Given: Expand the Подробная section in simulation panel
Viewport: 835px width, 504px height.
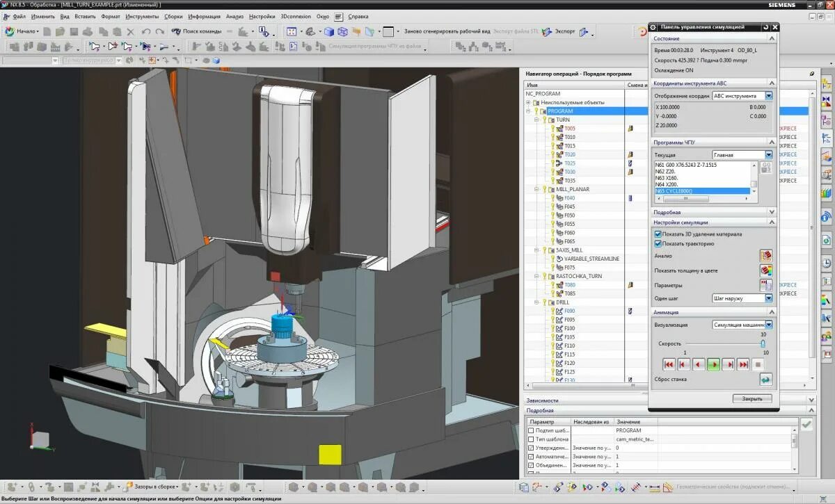Looking at the screenshot, I should pyautogui.click(x=771, y=212).
